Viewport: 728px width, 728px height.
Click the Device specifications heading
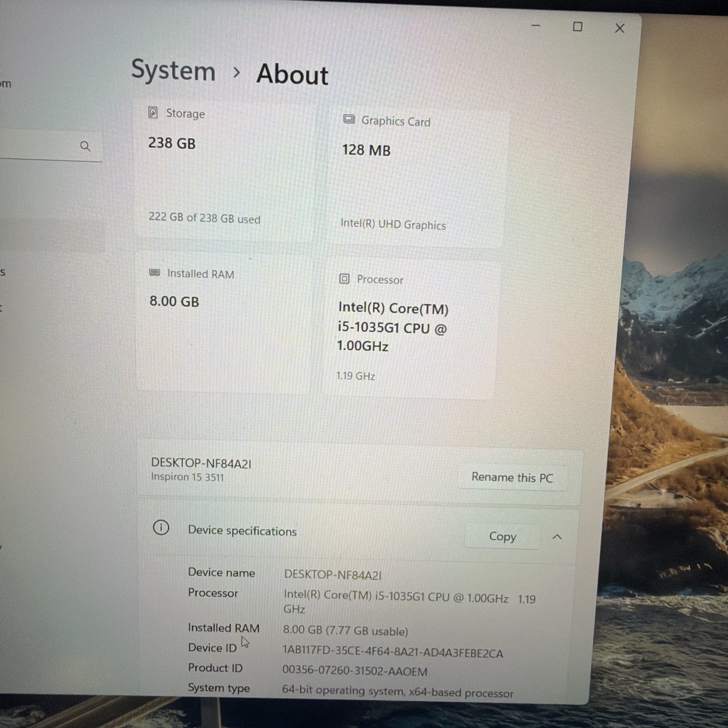click(x=242, y=531)
